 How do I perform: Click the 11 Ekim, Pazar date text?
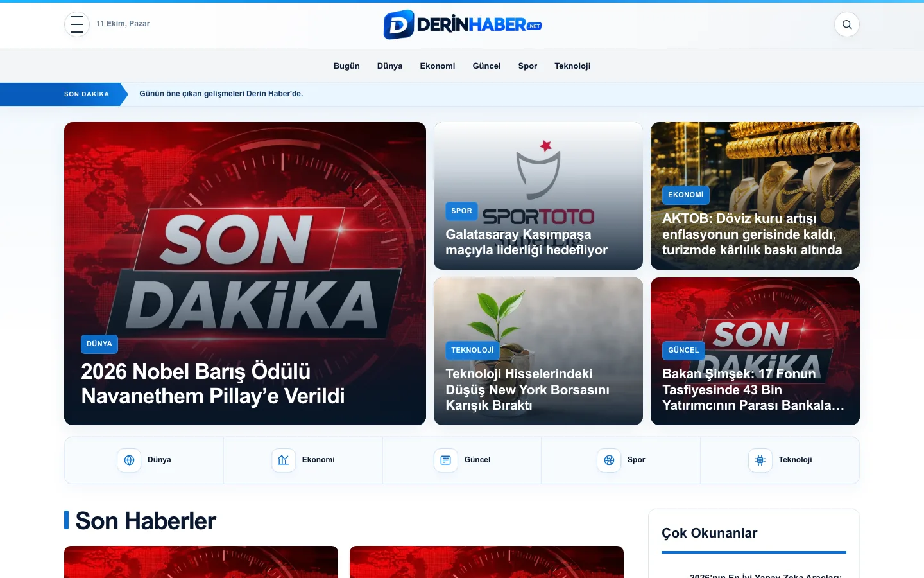123,24
